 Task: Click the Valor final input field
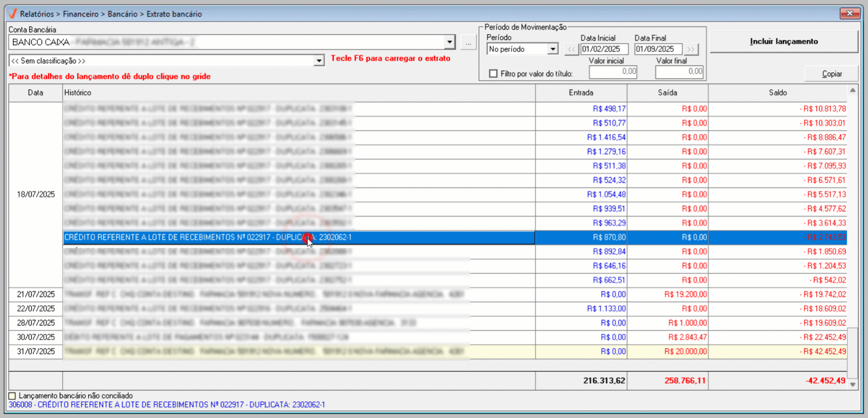pos(679,72)
